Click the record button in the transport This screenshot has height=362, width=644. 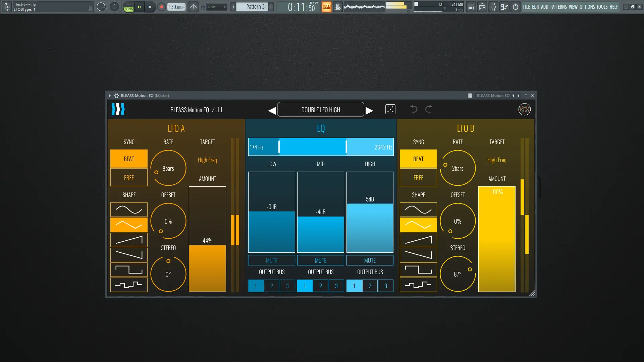point(161,7)
